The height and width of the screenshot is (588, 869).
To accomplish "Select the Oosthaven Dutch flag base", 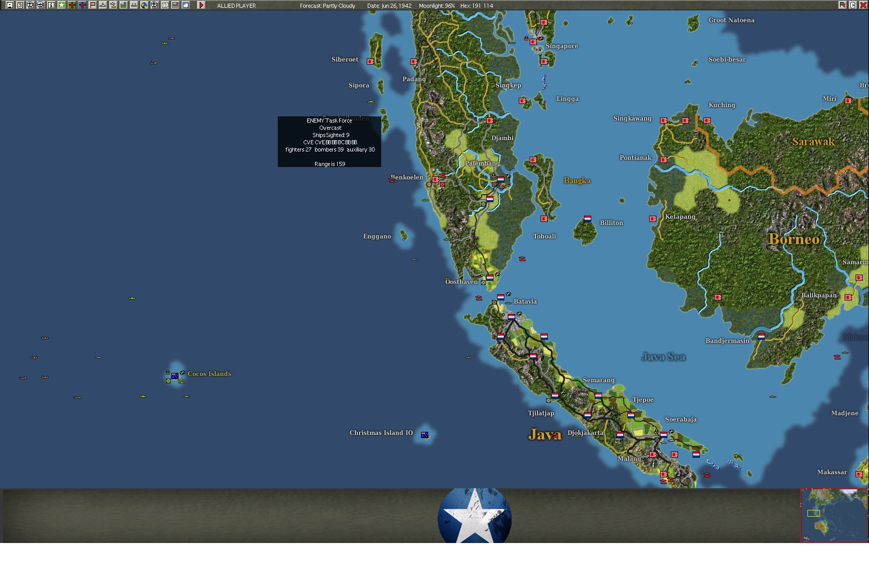I will click(x=490, y=278).
